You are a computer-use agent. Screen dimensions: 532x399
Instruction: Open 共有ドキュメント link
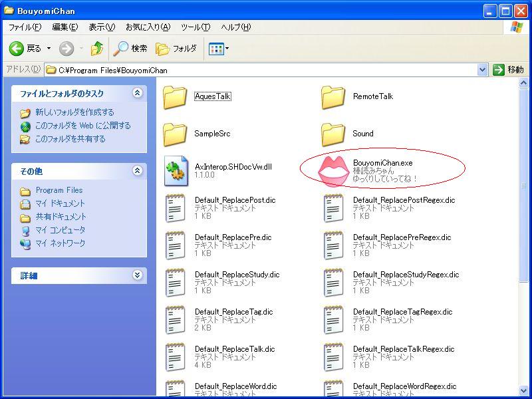(61, 217)
